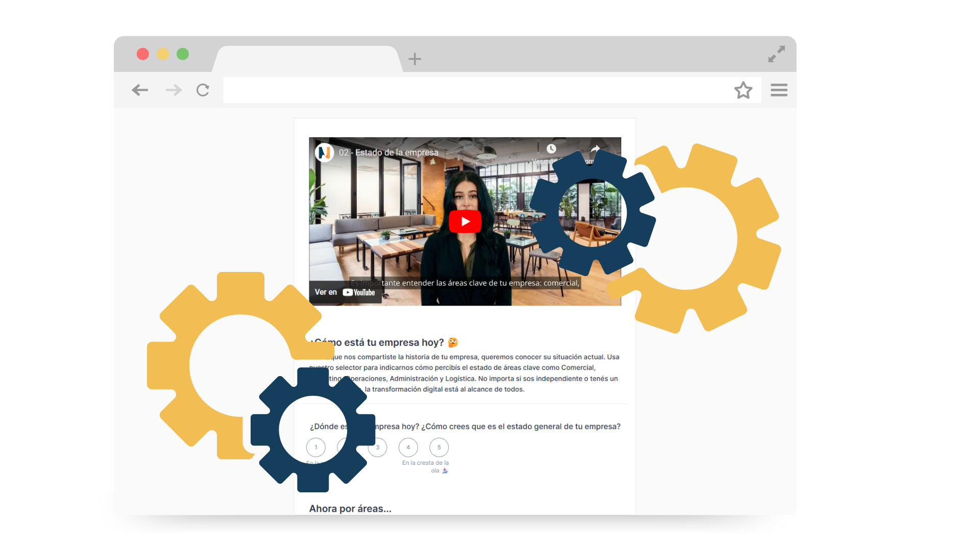Image resolution: width=980 pixels, height=551 pixels.
Task: Click the "Ver en YouTube" button
Action: [x=345, y=292]
